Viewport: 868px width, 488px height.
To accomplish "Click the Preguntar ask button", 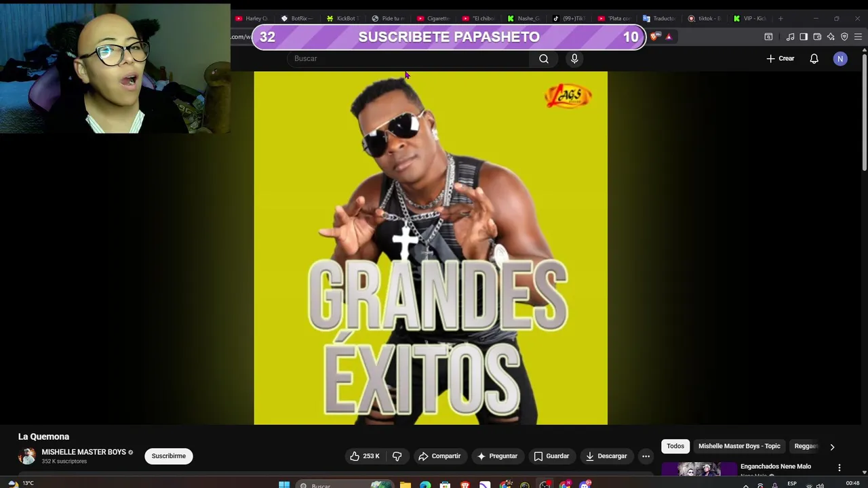I will click(497, 456).
